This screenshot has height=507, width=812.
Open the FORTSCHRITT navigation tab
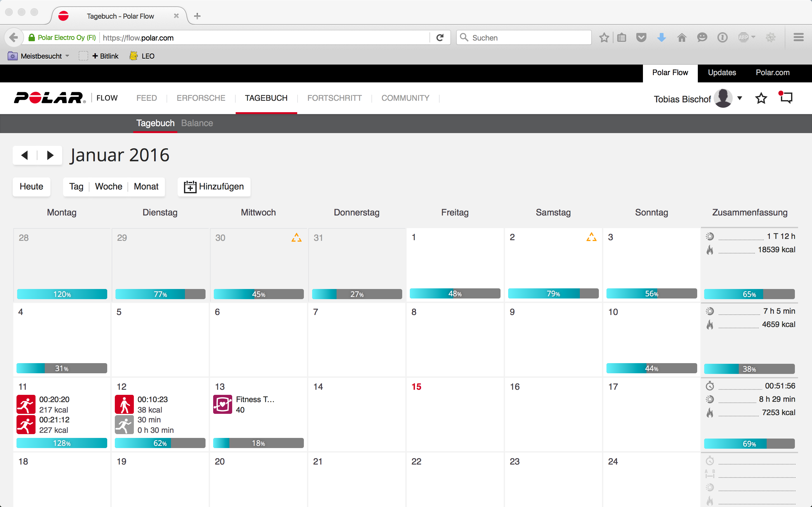point(334,98)
